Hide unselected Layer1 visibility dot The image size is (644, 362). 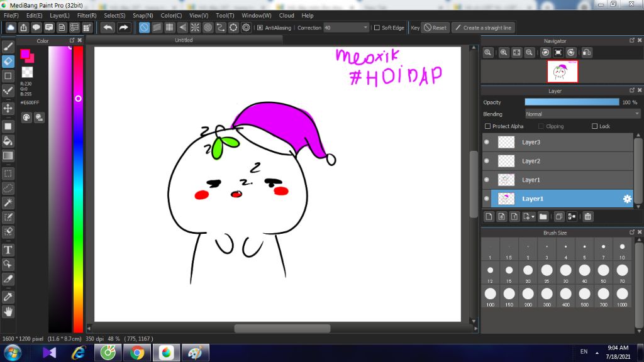pyautogui.click(x=487, y=180)
